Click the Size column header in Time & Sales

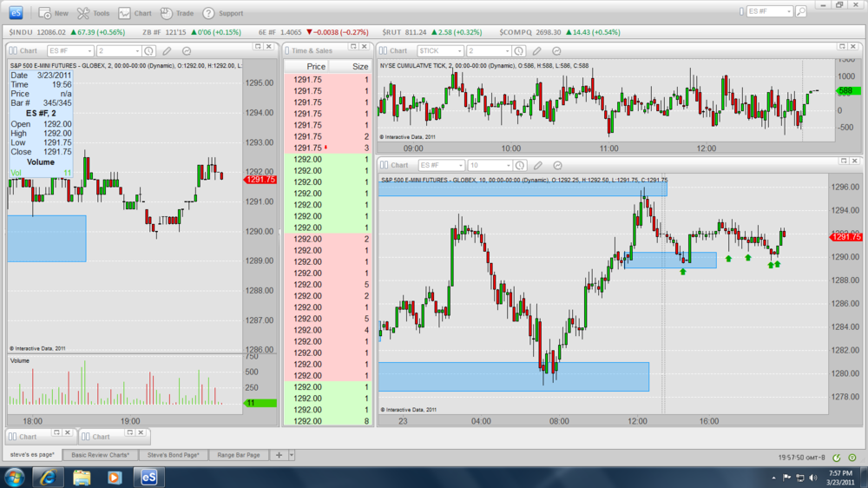360,67
